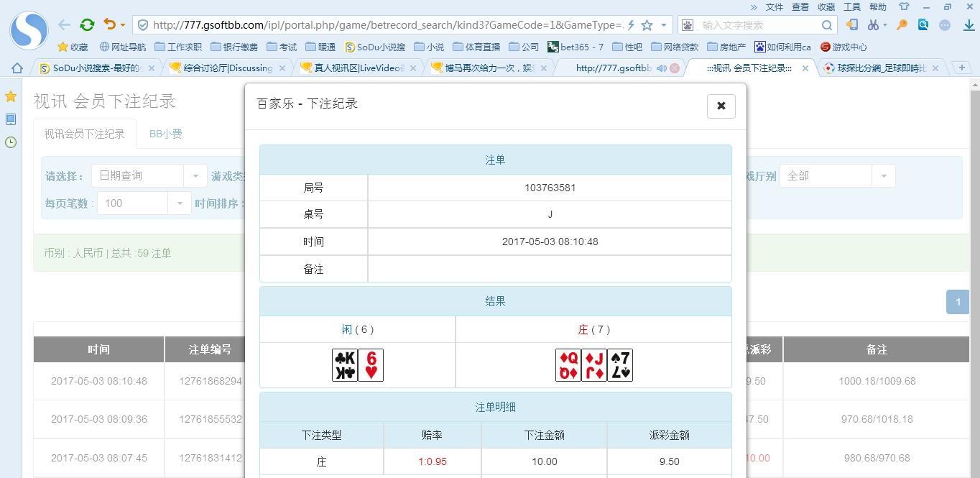Click the sidebar favorites star icon
This screenshot has width=980, height=478.
click(11, 96)
